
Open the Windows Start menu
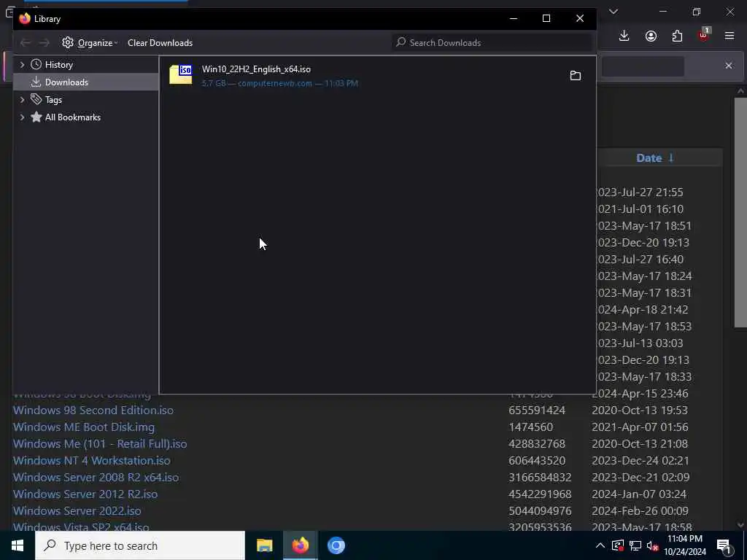pos(18,545)
